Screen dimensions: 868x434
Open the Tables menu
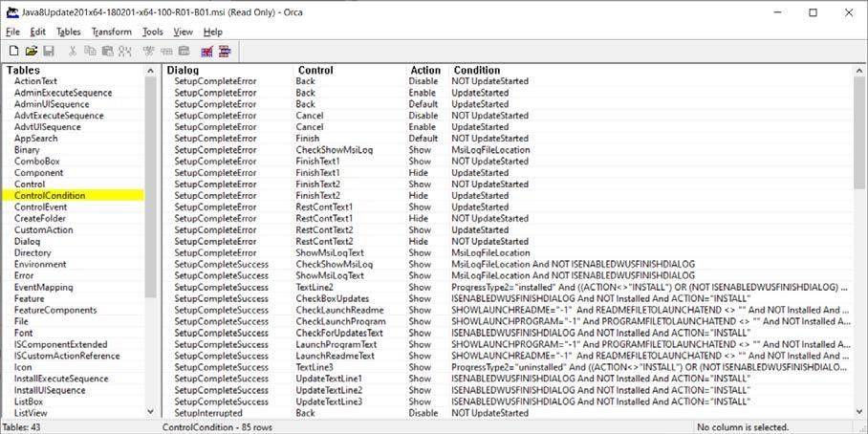[69, 33]
